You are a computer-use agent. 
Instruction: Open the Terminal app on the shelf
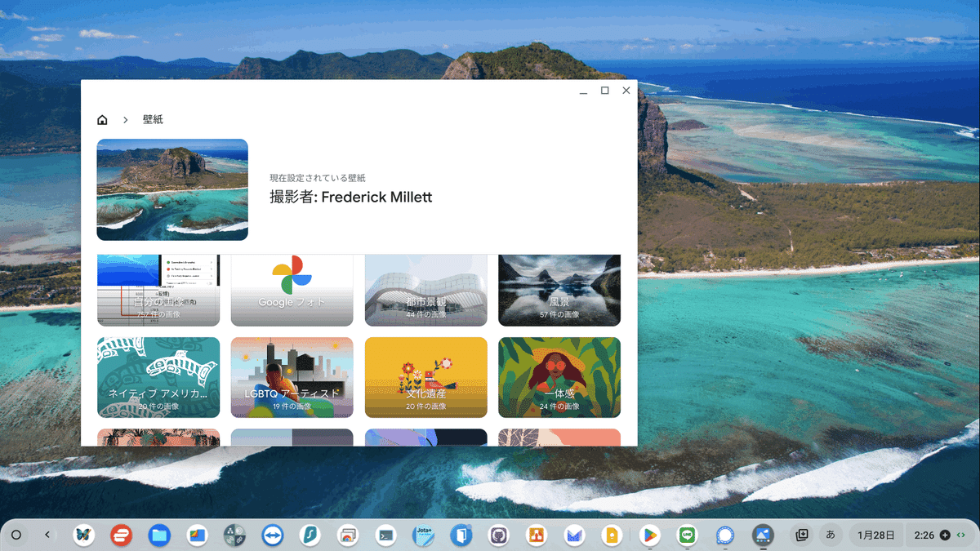pos(385,535)
